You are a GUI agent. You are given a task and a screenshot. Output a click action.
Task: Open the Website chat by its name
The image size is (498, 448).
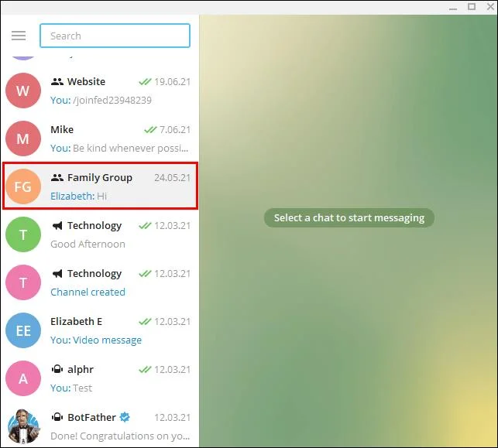tap(87, 81)
